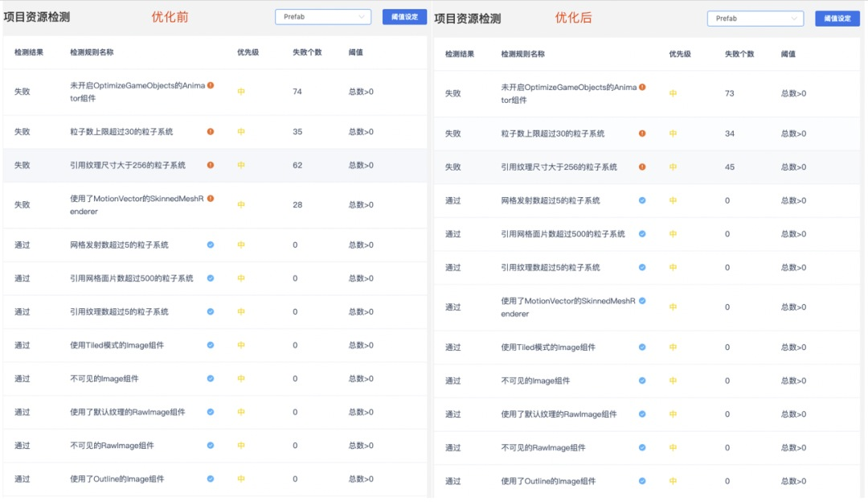Select the failure count 45 cell
This screenshot has width=868, height=502.
click(730, 167)
